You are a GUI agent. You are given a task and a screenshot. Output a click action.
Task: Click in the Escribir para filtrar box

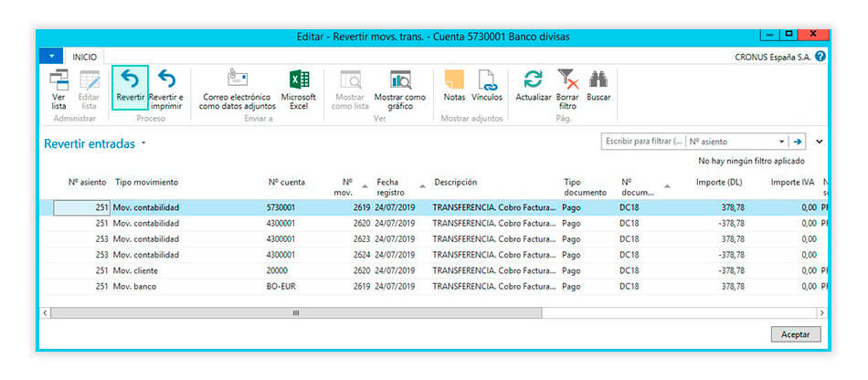pos(642,142)
